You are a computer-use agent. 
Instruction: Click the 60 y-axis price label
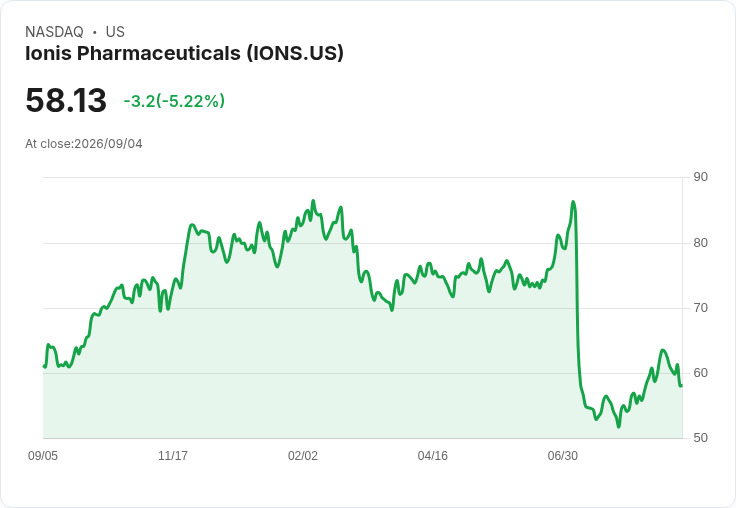pos(700,373)
